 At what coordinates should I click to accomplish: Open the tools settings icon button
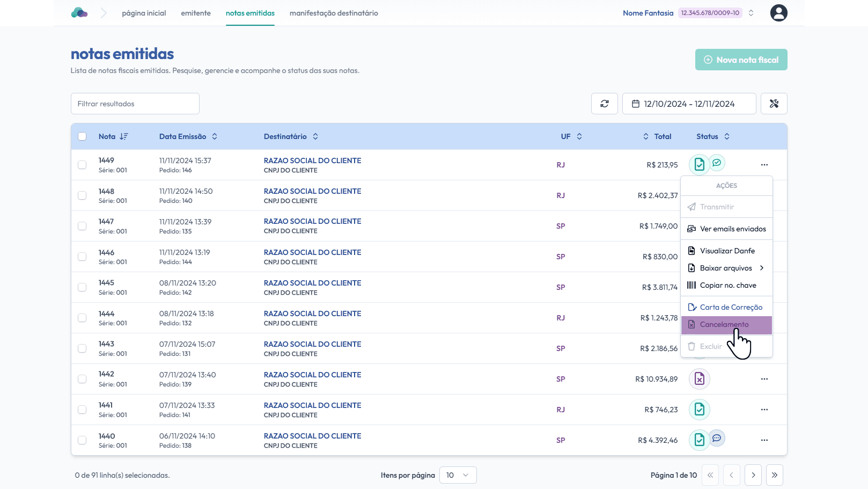point(774,104)
